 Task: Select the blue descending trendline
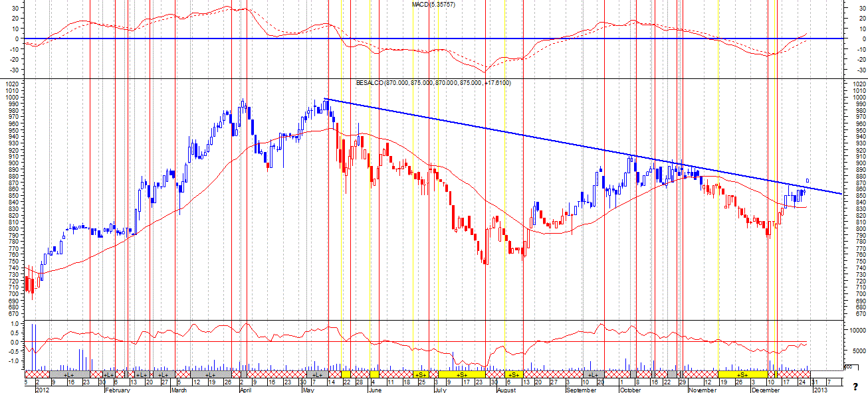(x=582, y=146)
